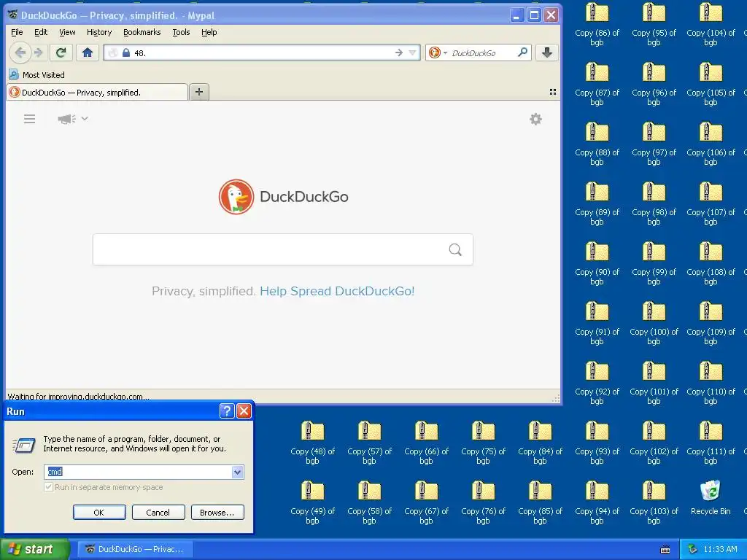This screenshot has height=560, width=747.
Task: Select Copy (90) of bgb archive
Action: (597, 264)
